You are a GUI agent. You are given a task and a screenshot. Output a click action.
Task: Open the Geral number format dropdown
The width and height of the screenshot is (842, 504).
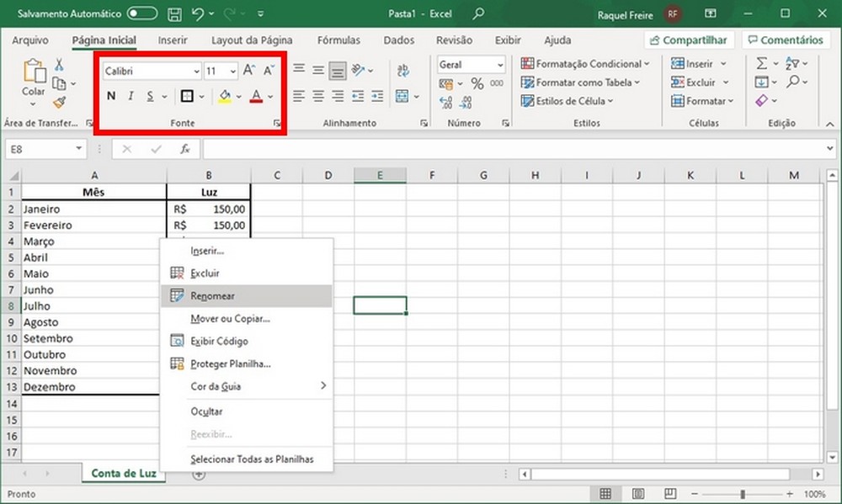coord(500,65)
